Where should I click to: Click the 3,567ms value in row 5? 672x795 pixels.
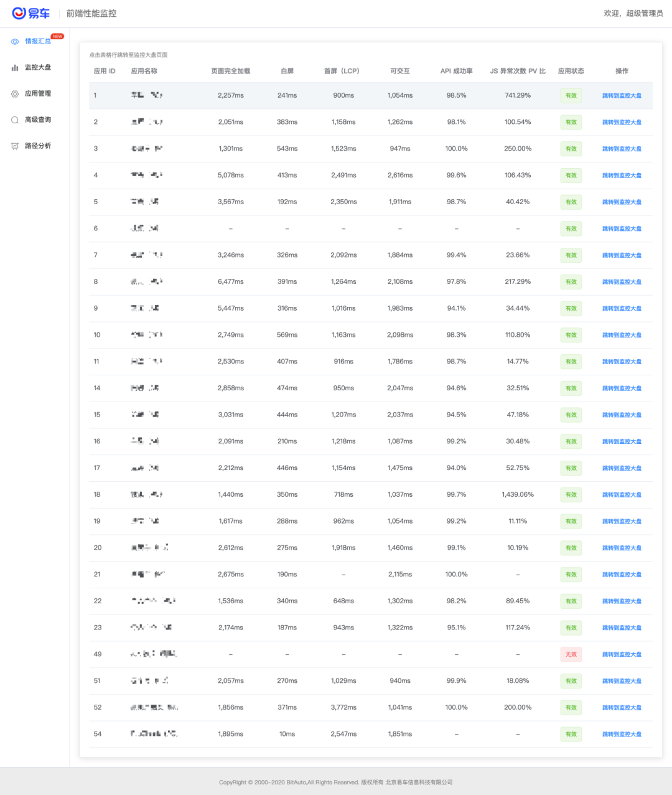click(231, 202)
